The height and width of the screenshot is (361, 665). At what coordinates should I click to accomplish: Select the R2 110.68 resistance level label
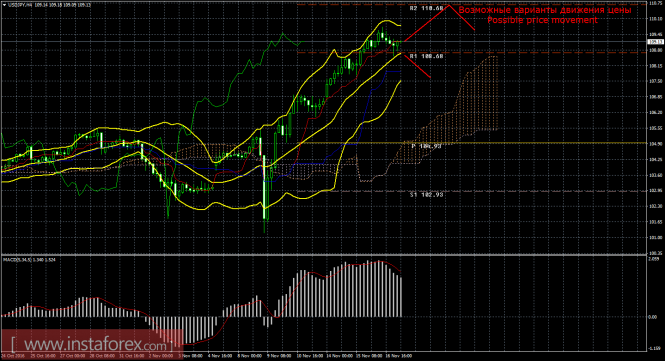426,8
